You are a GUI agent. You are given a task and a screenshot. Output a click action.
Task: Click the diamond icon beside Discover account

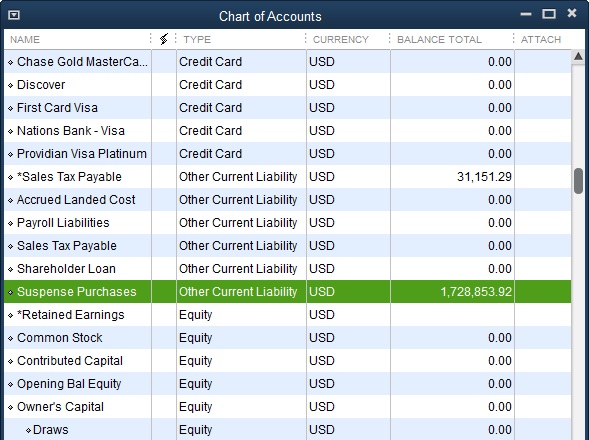tap(11, 85)
